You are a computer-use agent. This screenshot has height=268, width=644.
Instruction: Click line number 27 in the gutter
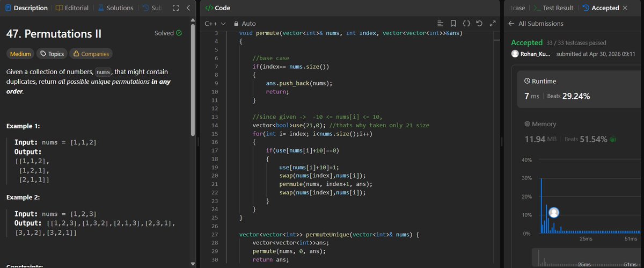[216, 234]
